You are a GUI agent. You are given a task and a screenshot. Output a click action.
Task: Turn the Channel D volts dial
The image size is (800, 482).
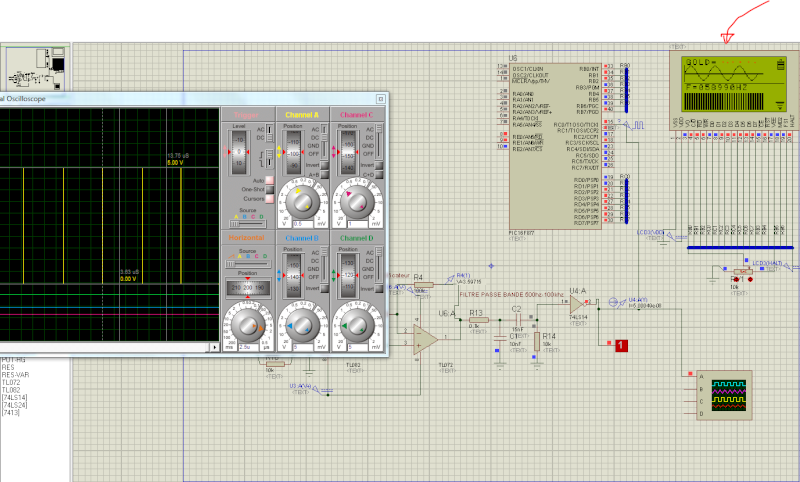[x=356, y=325]
